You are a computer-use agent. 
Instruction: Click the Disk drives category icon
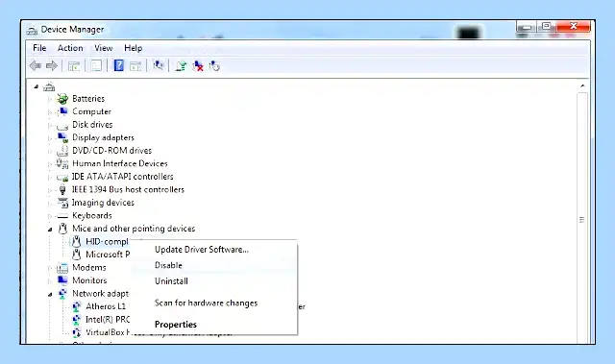62,126
